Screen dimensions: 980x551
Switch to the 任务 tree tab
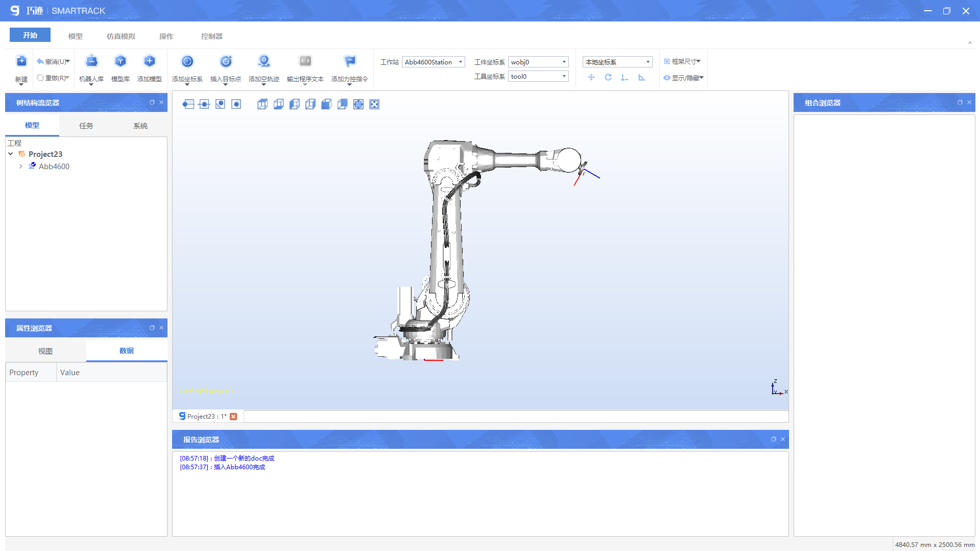(x=86, y=126)
